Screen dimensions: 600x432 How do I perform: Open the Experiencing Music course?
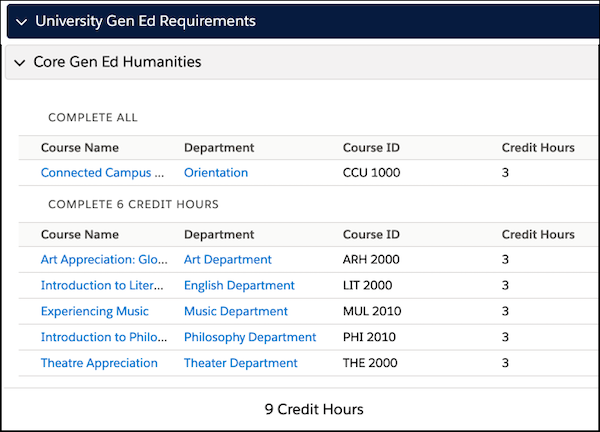pyautogui.click(x=95, y=311)
